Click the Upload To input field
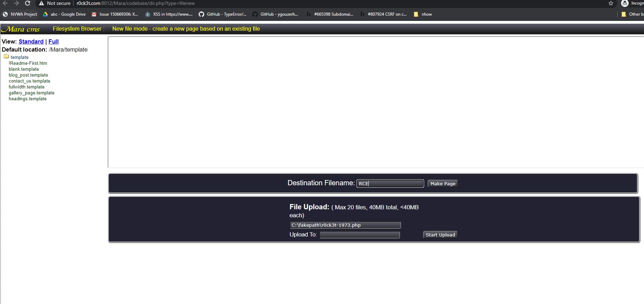 [360, 235]
